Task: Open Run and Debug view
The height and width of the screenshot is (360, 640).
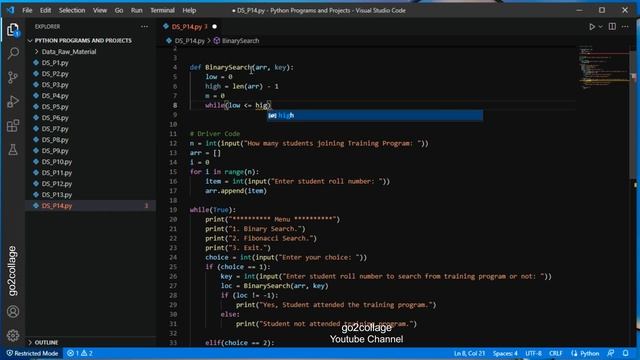Action: (13, 101)
